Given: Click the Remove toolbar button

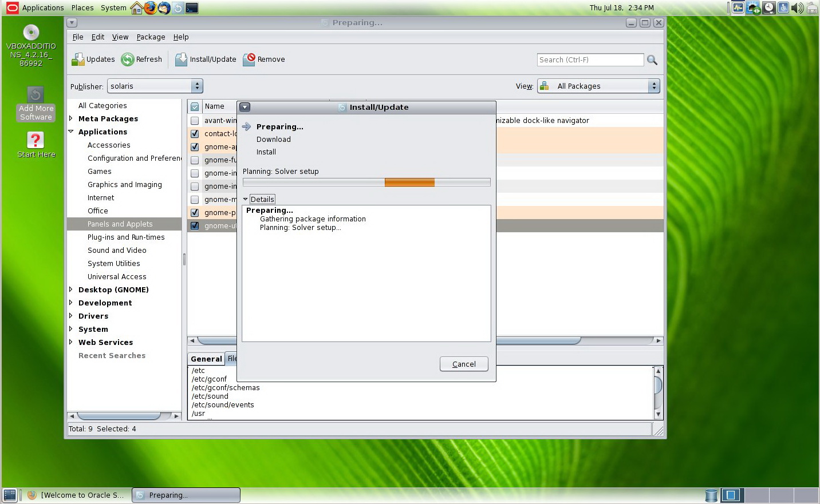Looking at the screenshot, I should pos(264,59).
